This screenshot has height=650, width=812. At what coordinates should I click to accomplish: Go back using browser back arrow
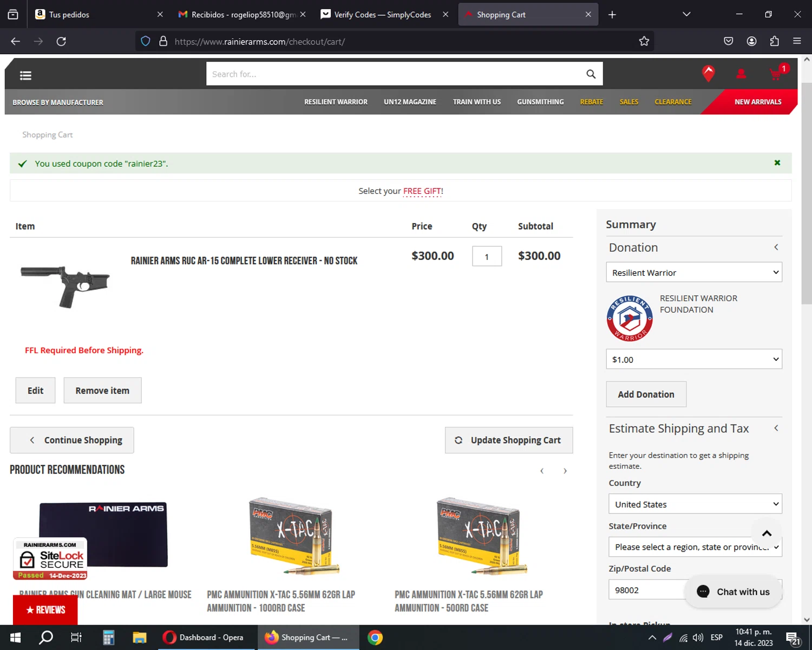[x=15, y=41]
